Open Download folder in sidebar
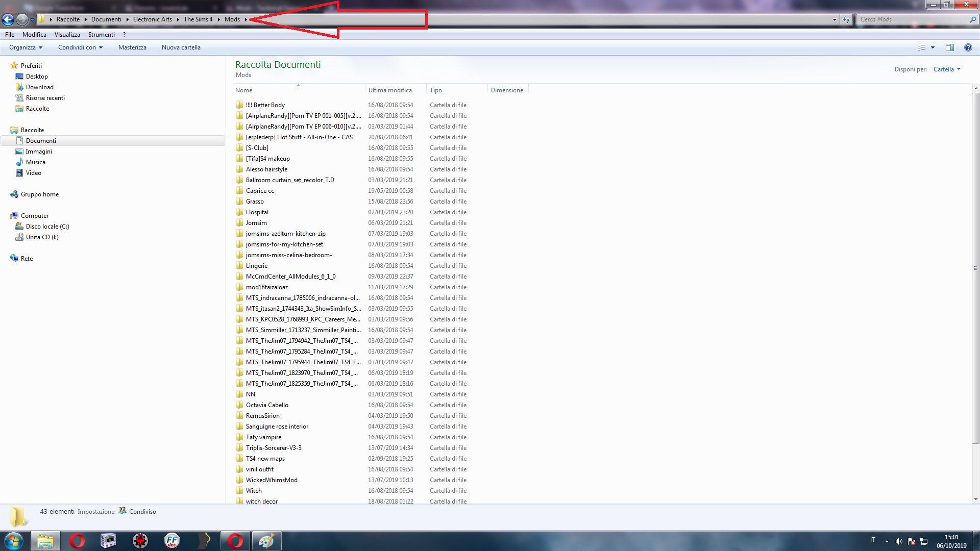The image size is (980, 551). tap(40, 87)
